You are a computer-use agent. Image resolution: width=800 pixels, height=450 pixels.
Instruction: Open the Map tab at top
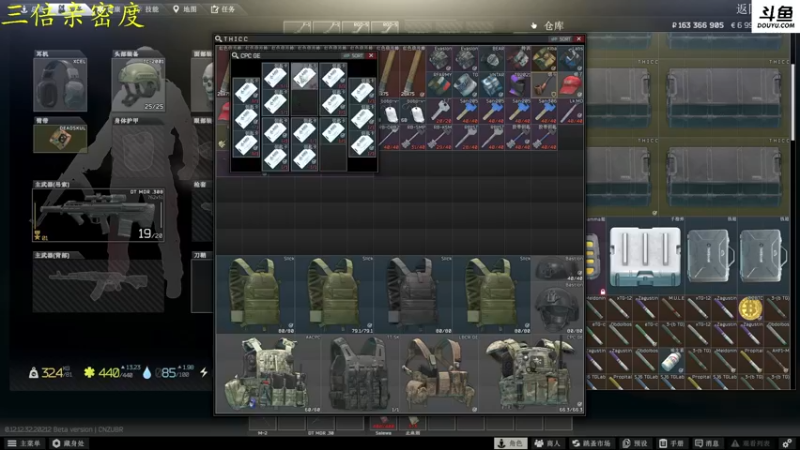tap(185, 9)
